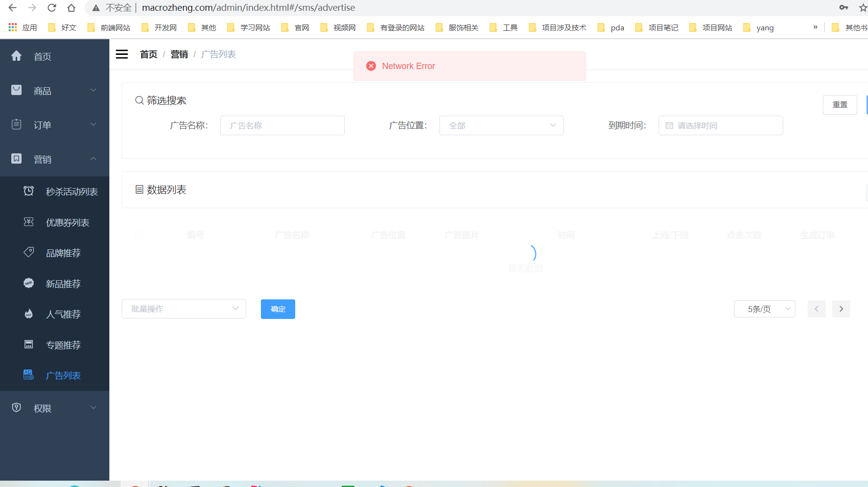
Task: Open the 批量操作 dropdown
Action: point(183,309)
